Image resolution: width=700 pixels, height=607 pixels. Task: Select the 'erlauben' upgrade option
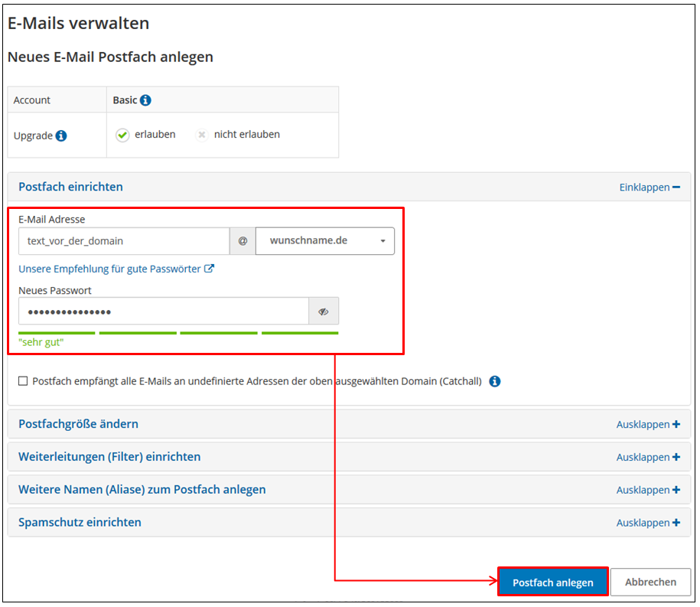(122, 135)
